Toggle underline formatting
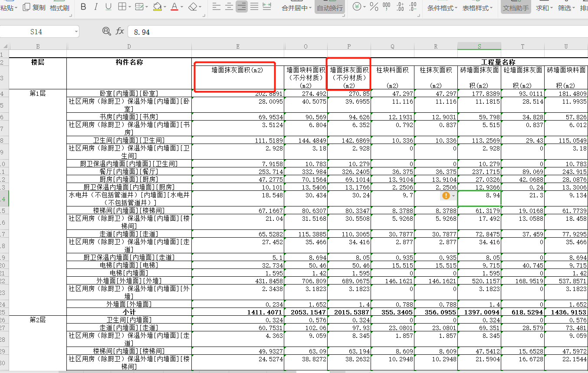588x373 pixels. [108, 7]
